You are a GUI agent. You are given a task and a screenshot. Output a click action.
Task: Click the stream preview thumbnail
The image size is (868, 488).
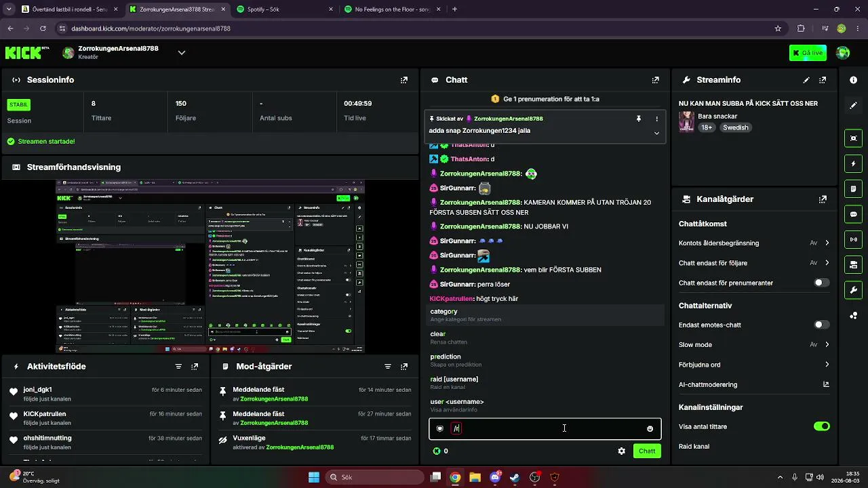pos(210,266)
